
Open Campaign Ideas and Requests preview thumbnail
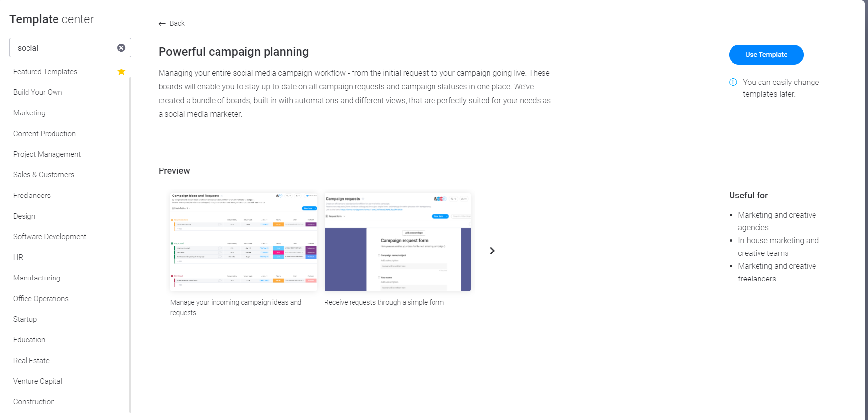tap(244, 242)
